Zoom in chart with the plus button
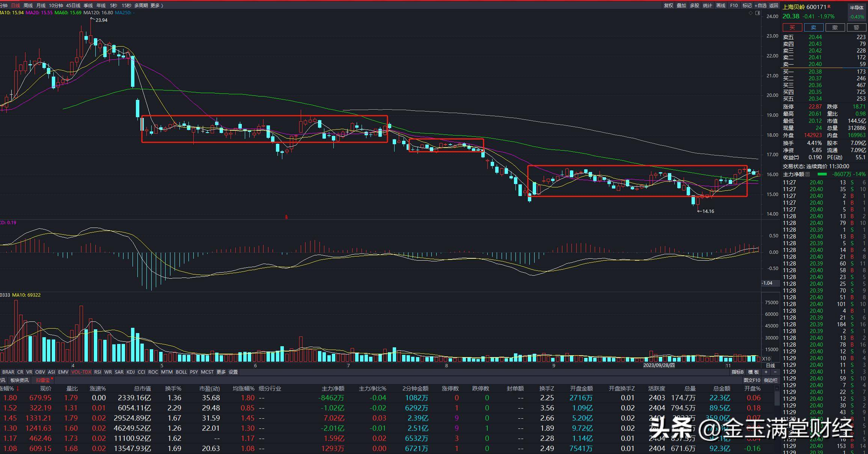868x454 pixels. pos(766,372)
